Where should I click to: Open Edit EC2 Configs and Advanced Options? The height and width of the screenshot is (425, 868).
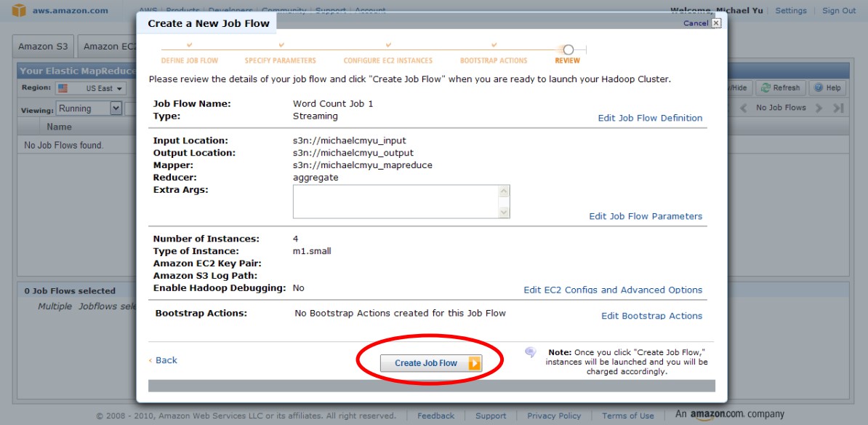613,290
